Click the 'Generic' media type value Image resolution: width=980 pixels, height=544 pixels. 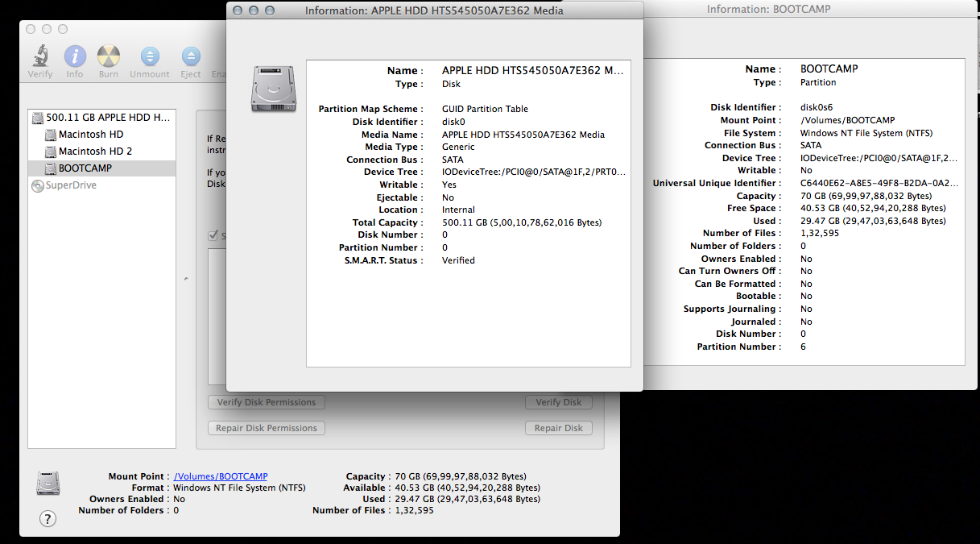[458, 147]
